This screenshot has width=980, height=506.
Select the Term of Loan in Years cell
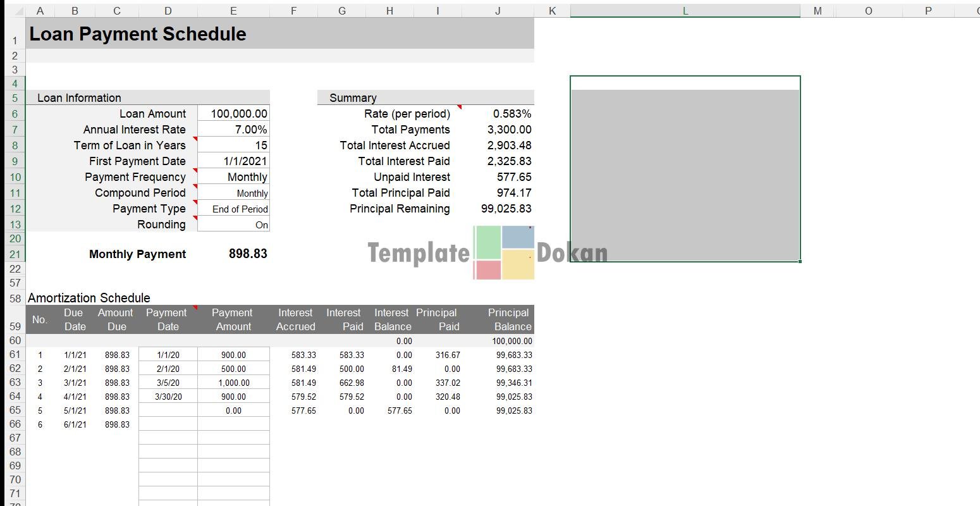(233, 145)
